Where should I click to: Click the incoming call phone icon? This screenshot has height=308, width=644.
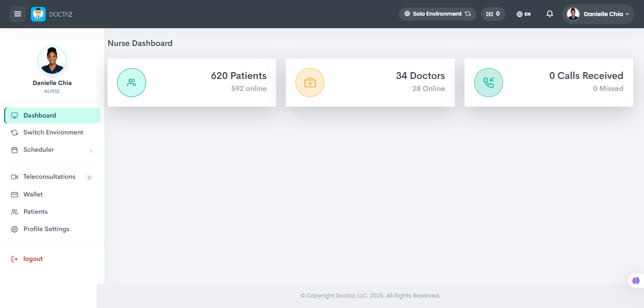489,83
